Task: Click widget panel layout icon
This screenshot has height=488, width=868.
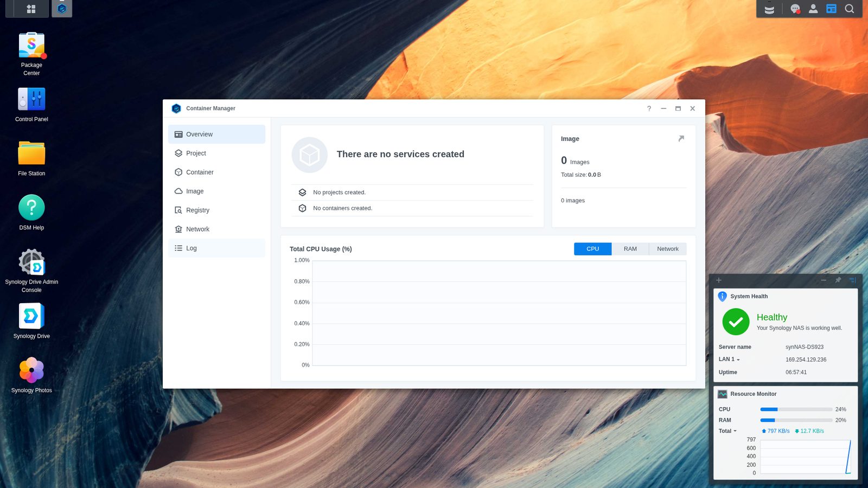Action: coord(852,280)
